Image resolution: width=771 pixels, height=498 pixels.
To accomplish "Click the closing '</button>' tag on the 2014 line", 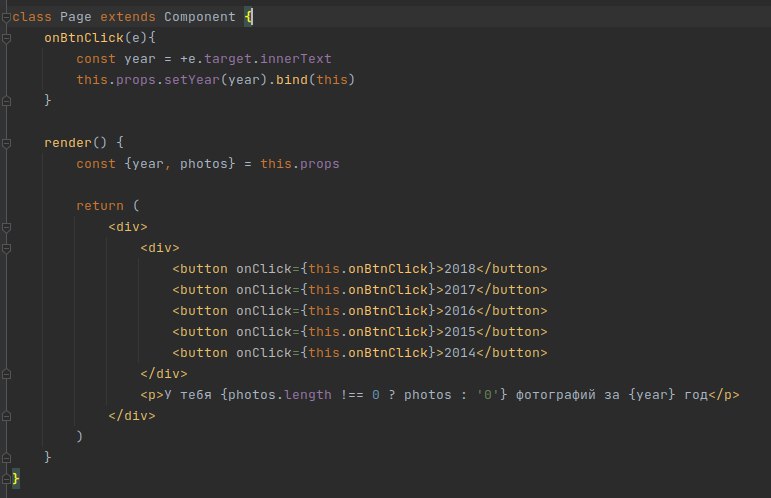I will tap(512, 353).
